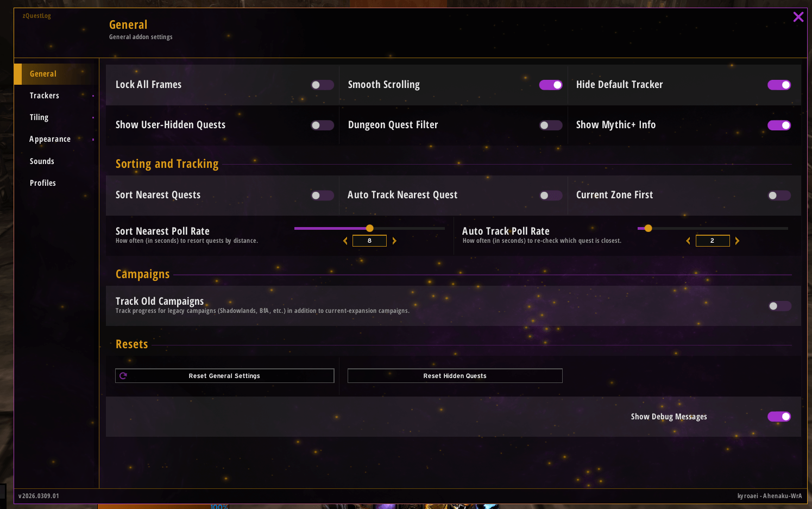Turn off Hide Default Tracker
This screenshot has height=509, width=812.
tap(779, 85)
